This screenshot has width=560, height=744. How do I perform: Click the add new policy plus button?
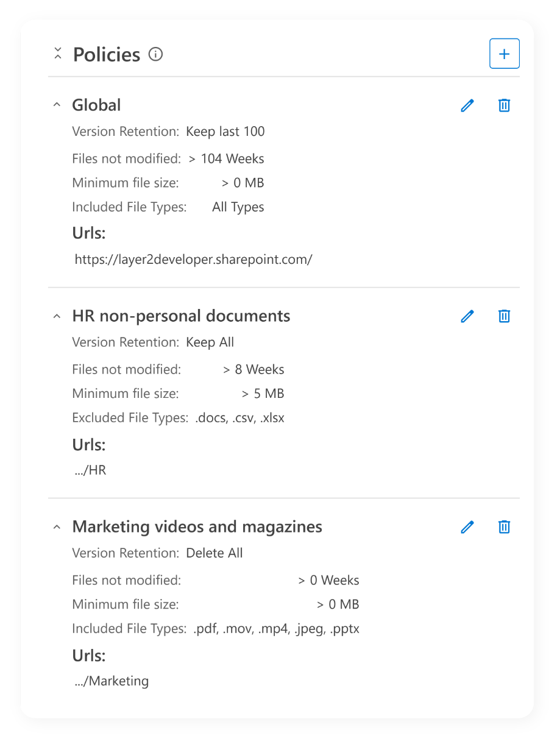point(504,54)
